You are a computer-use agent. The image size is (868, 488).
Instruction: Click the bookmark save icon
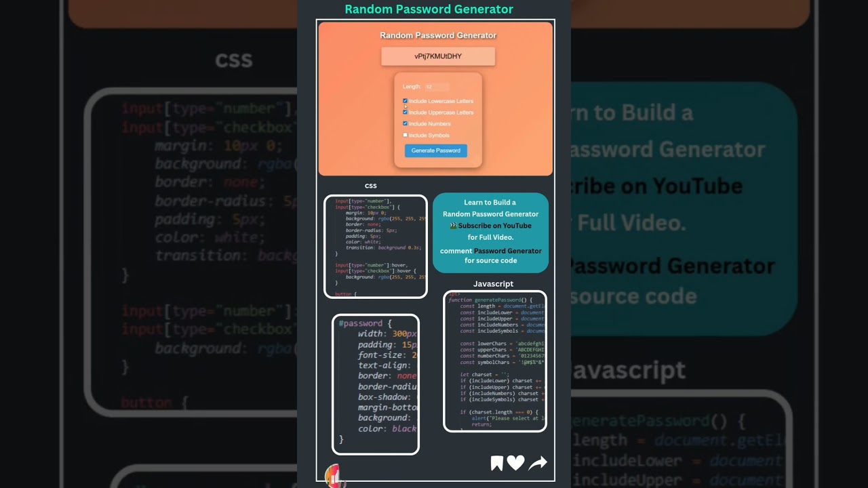click(497, 463)
